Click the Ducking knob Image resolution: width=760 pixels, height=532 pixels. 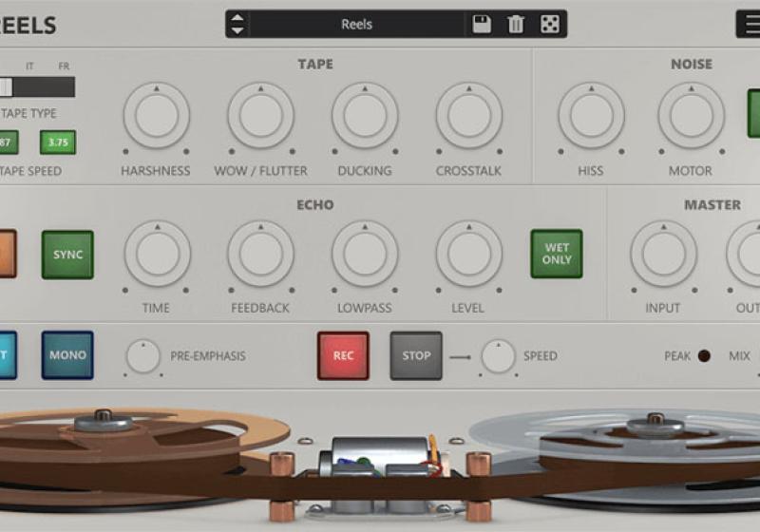click(365, 115)
